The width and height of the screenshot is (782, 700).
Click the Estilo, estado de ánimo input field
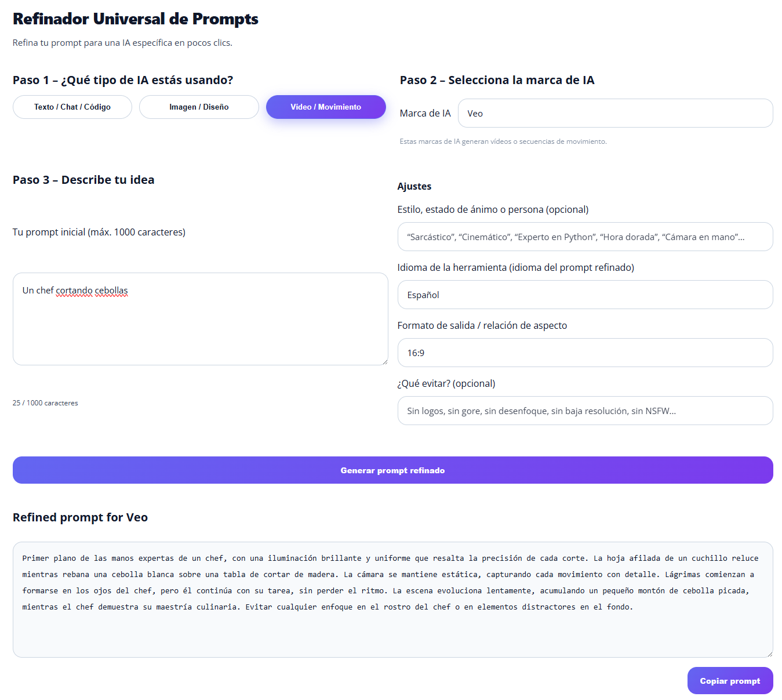pyautogui.click(x=585, y=237)
